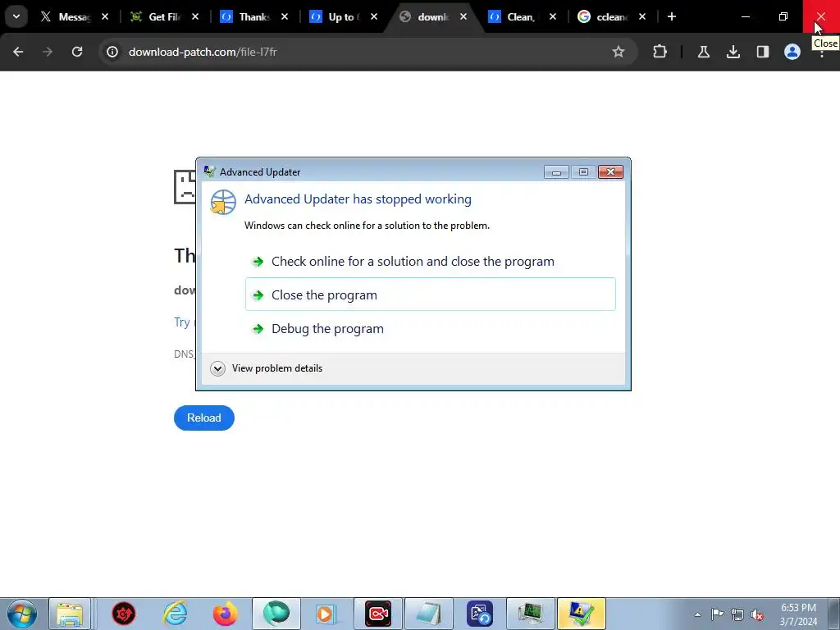840x630 pixels.
Task: View site information icon in address bar
Action: point(112,52)
